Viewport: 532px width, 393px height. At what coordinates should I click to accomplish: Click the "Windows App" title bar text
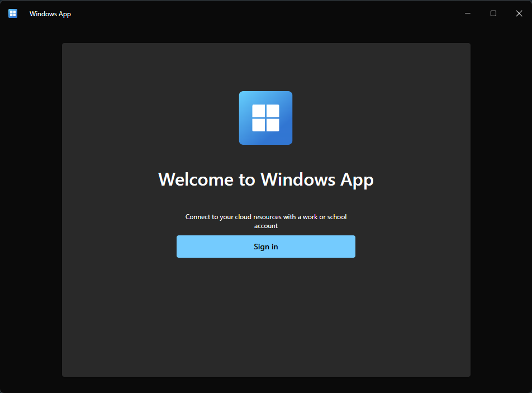pyautogui.click(x=50, y=14)
